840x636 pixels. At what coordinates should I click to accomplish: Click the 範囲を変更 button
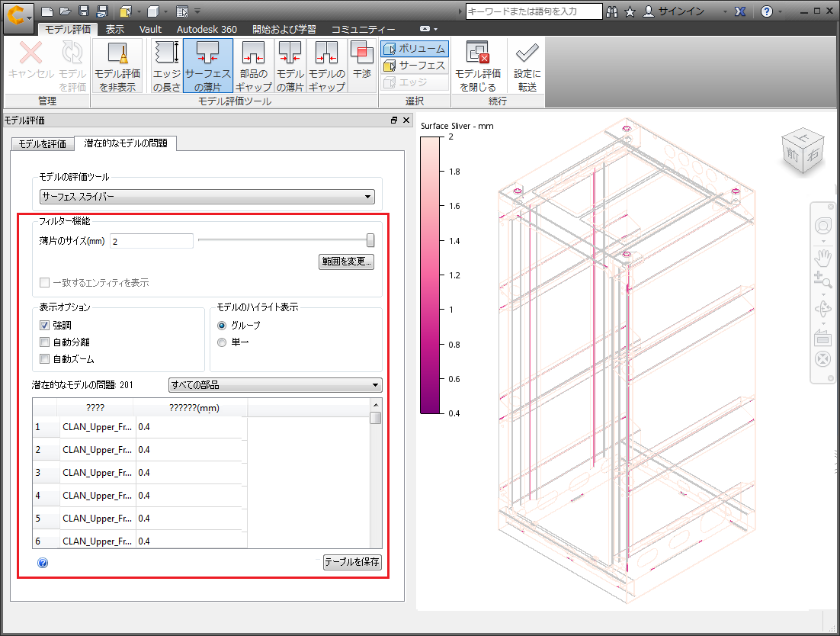pos(346,262)
